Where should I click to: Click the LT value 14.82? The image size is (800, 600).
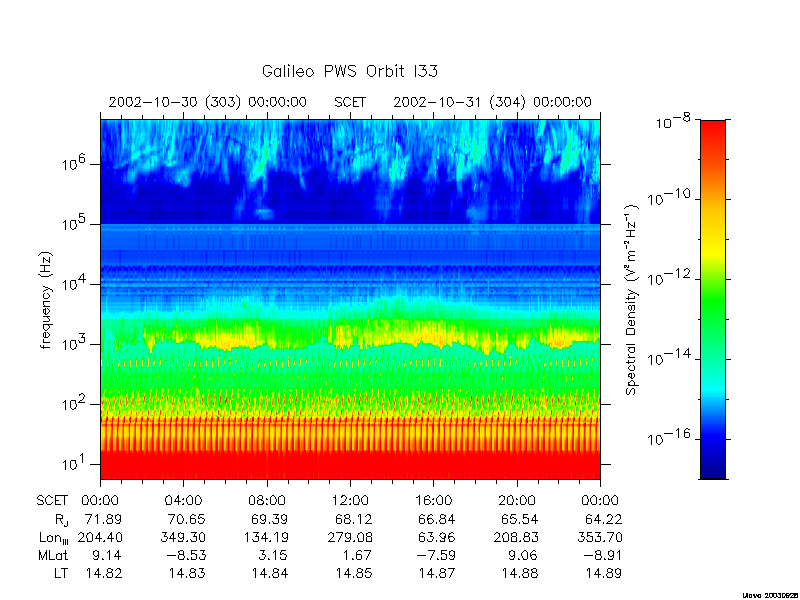[104, 573]
